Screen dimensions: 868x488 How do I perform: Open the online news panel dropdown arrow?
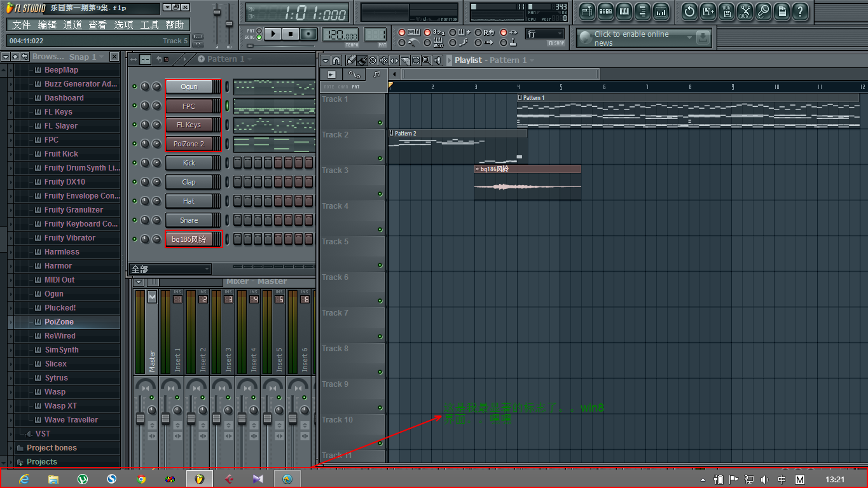[x=689, y=38]
